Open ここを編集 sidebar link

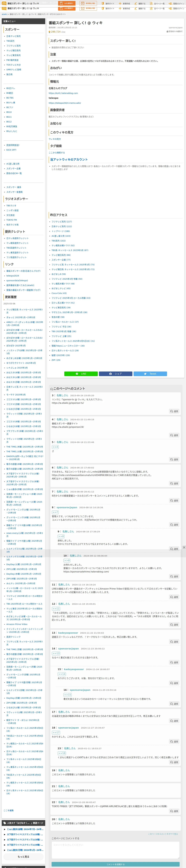point(8,810)
